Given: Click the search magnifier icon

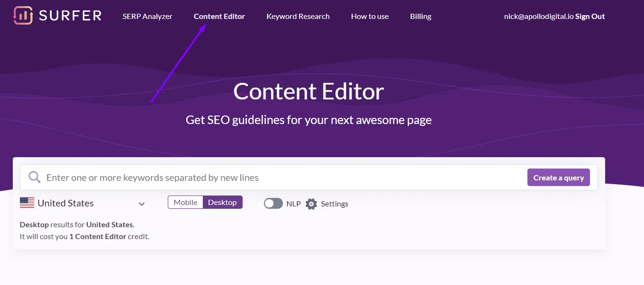Looking at the screenshot, I should (35, 178).
